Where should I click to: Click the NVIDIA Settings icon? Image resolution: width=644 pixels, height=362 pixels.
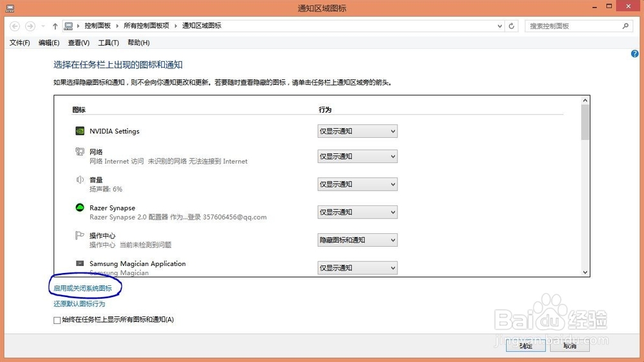point(80,131)
